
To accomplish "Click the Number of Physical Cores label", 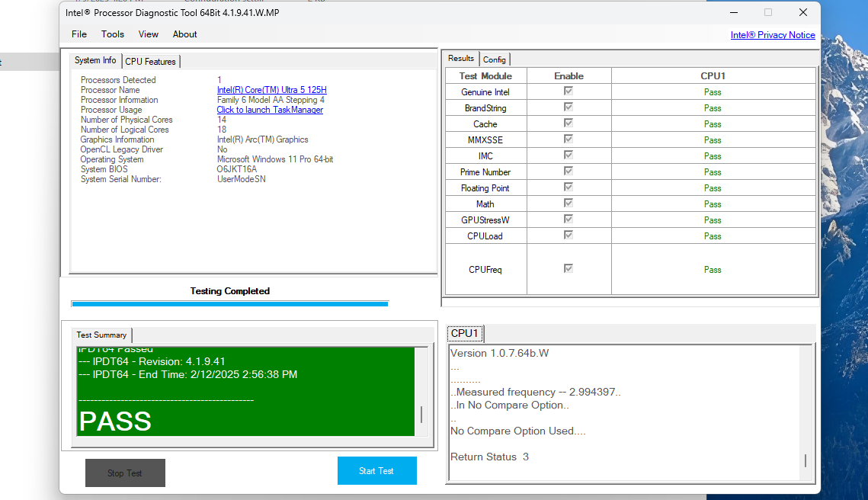I will [127, 120].
